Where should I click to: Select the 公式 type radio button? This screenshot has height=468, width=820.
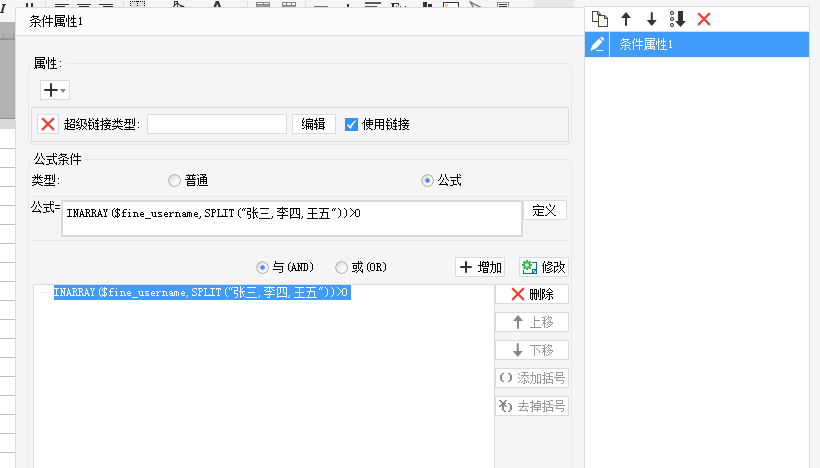coord(427,180)
